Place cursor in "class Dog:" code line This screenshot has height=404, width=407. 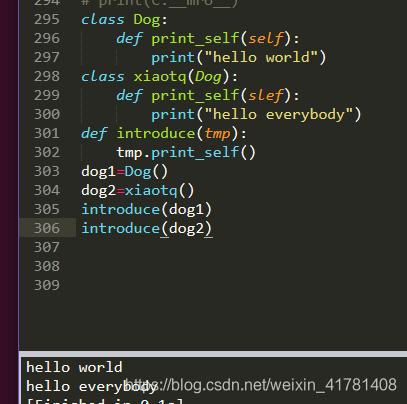[124, 20]
